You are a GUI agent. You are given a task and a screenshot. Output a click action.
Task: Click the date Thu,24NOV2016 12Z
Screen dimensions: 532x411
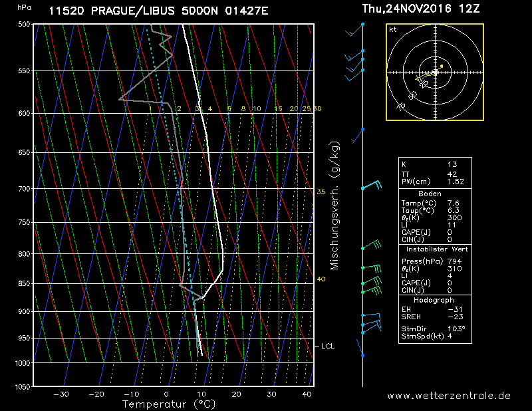pos(422,9)
